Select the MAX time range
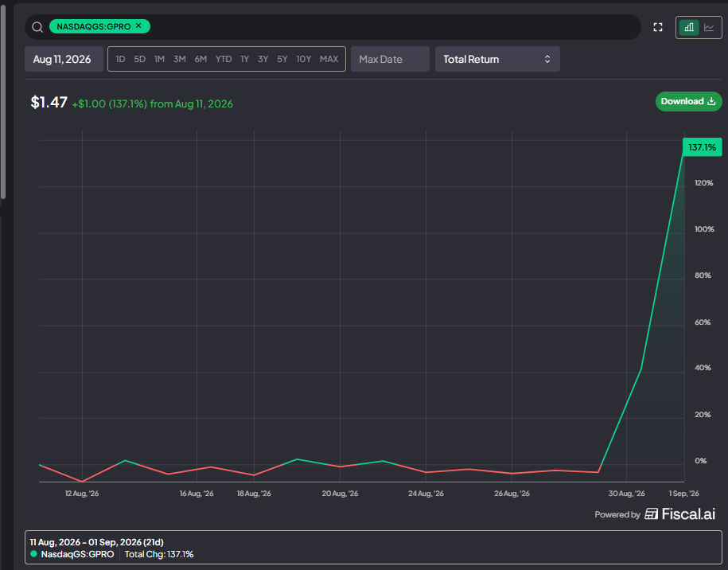 click(x=329, y=59)
